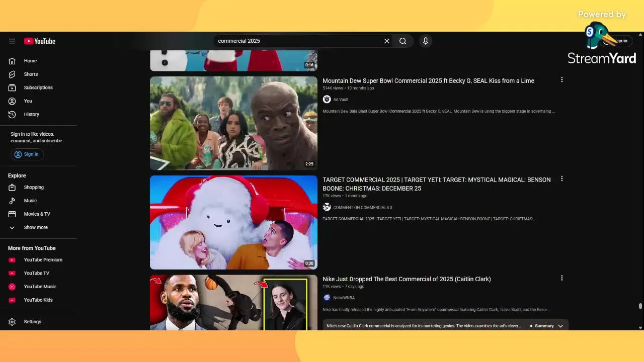Click the Home icon

click(x=12, y=61)
